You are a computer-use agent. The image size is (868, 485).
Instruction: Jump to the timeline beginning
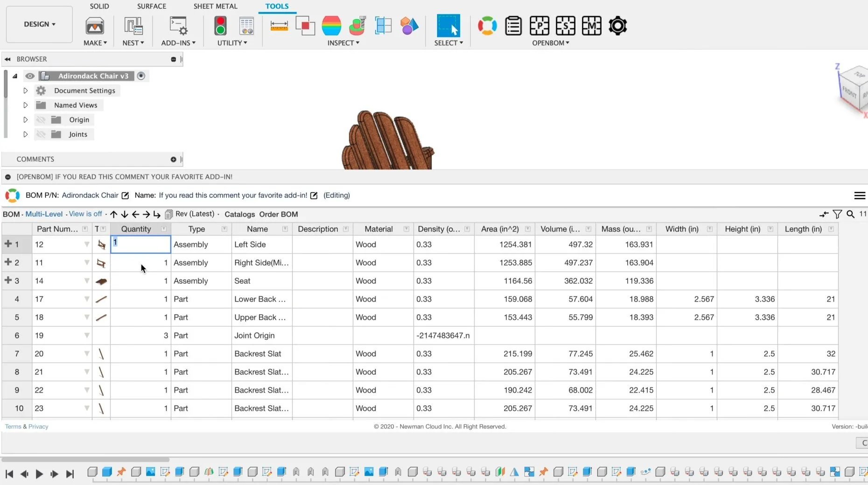click(x=9, y=474)
